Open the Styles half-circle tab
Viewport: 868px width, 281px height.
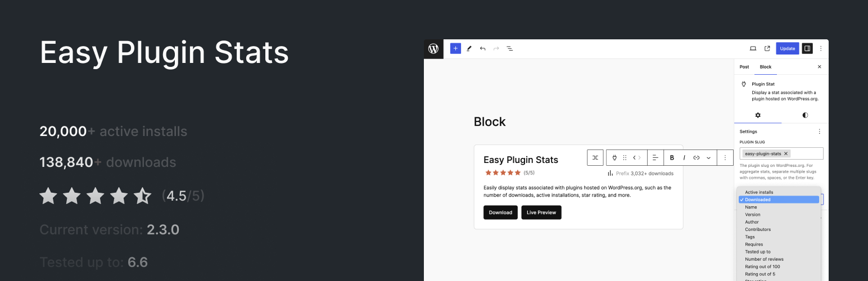click(805, 115)
